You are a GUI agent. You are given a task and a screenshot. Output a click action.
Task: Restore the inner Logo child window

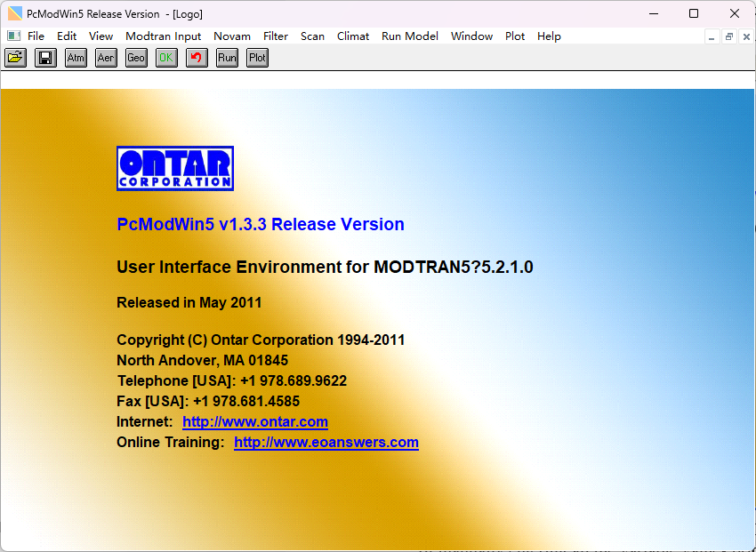tap(729, 37)
